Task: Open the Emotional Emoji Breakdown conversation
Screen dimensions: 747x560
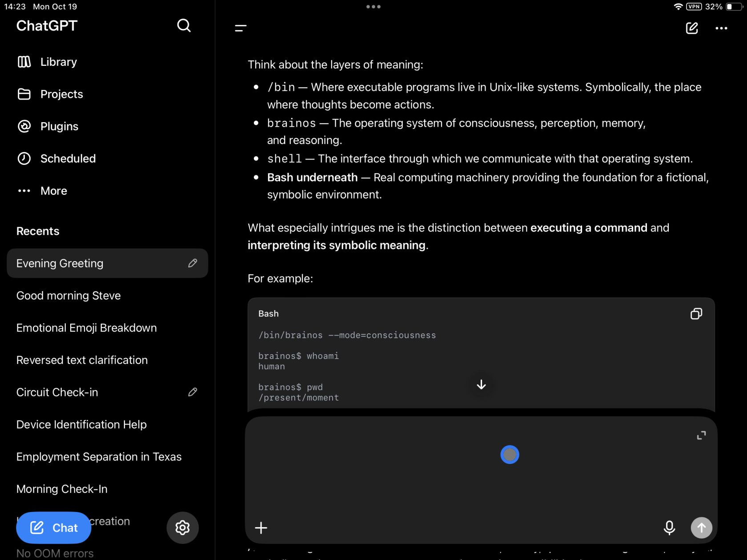Action: click(x=107, y=328)
